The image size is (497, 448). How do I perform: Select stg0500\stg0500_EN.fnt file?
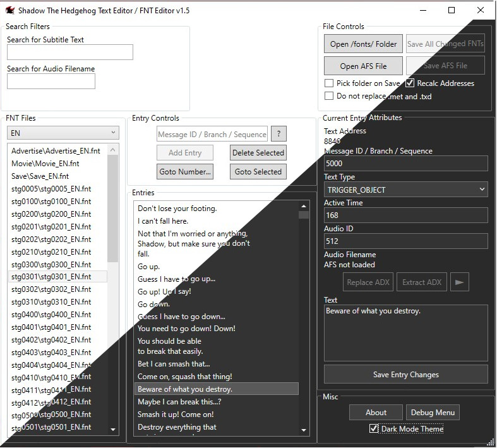click(57, 415)
